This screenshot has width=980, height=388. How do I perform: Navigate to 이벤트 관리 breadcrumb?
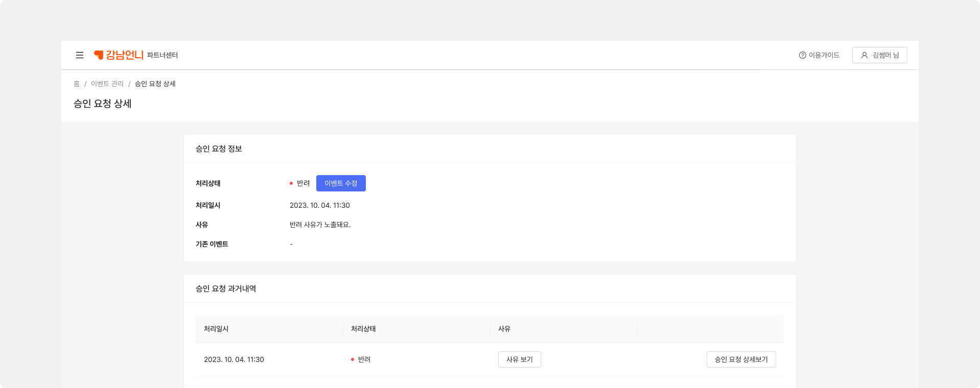click(x=107, y=84)
